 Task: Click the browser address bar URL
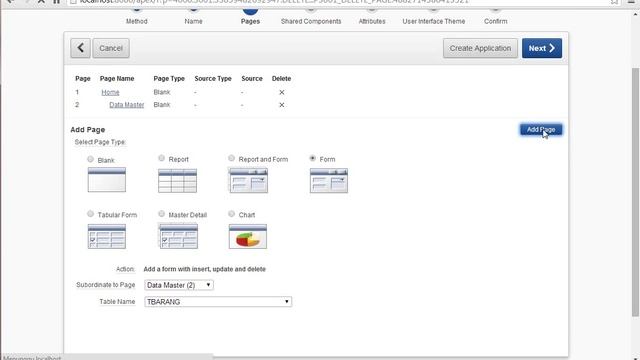[x=273, y=2]
